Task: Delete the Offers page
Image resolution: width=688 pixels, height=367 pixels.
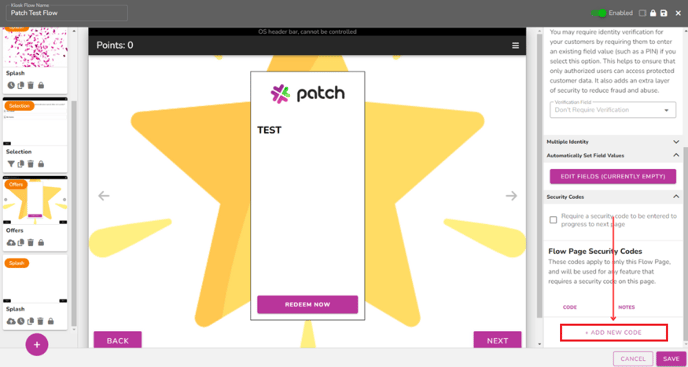Action: pyautogui.click(x=31, y=242)
